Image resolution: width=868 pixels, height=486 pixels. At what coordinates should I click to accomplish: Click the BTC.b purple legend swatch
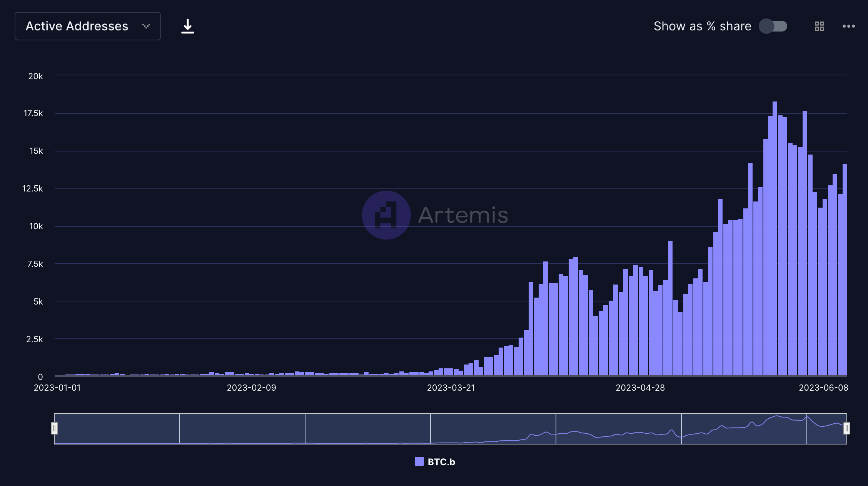(419, 461)
